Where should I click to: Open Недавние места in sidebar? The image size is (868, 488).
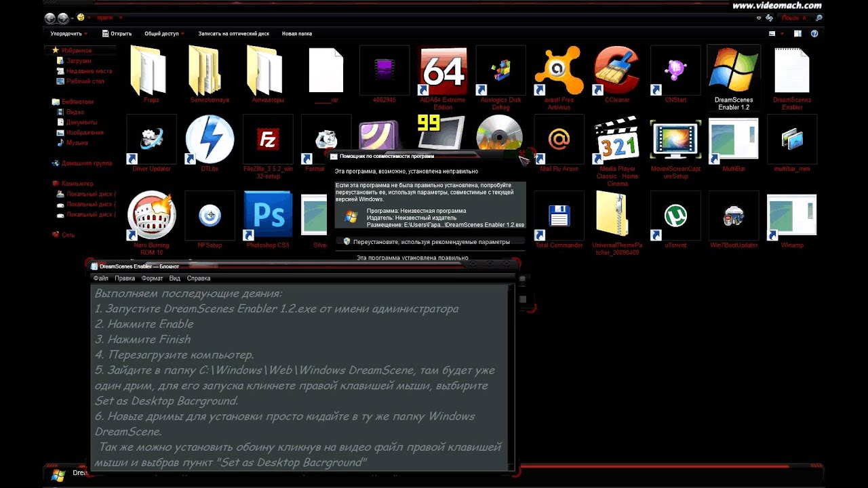tap(85, 70)
